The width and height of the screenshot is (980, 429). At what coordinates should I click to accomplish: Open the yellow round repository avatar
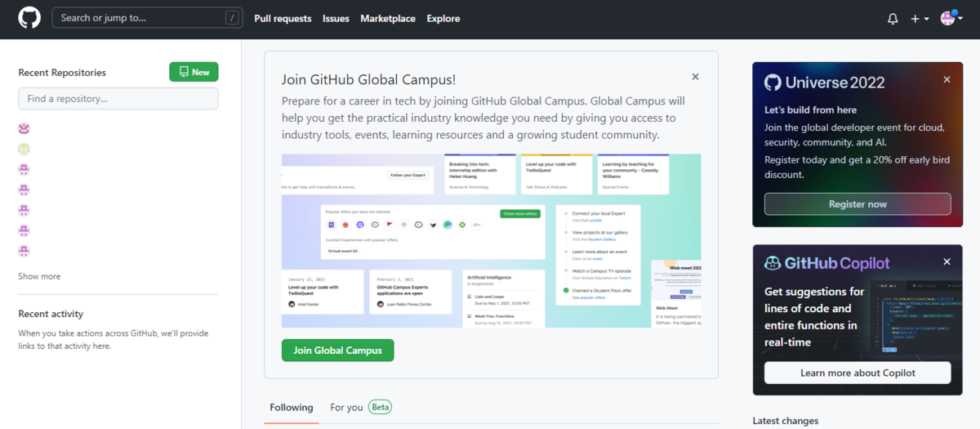(24, 149)
